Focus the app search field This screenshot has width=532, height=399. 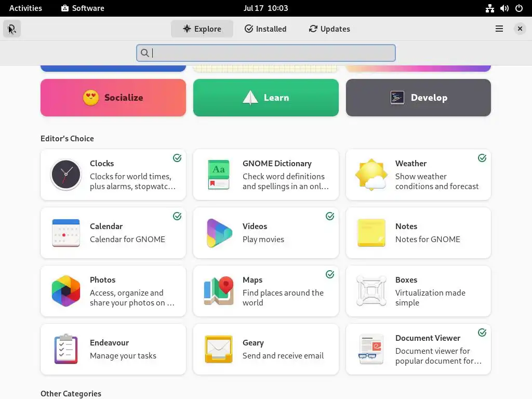[266, 53]
